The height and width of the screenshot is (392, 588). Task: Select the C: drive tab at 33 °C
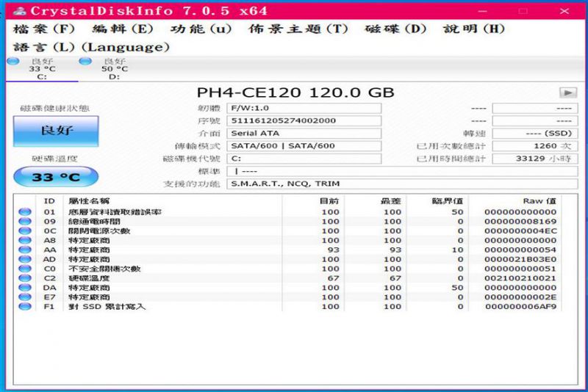click(42, 69)
